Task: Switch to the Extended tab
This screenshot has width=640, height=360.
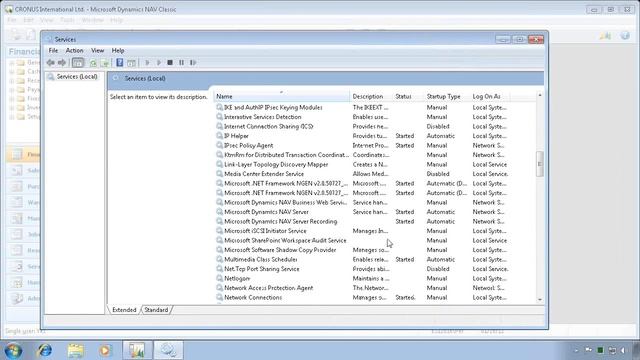Action: (x=124, y=310)
